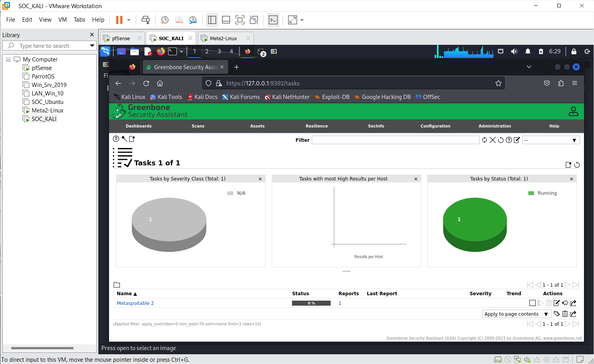Add new dashboard display icon

pos(568,165)
